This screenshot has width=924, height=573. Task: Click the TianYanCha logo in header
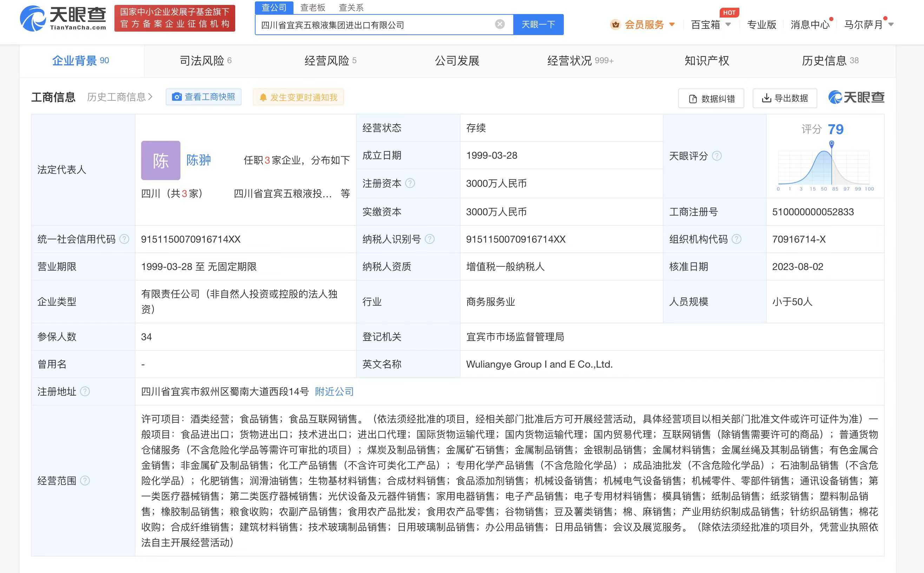point(63,18)
